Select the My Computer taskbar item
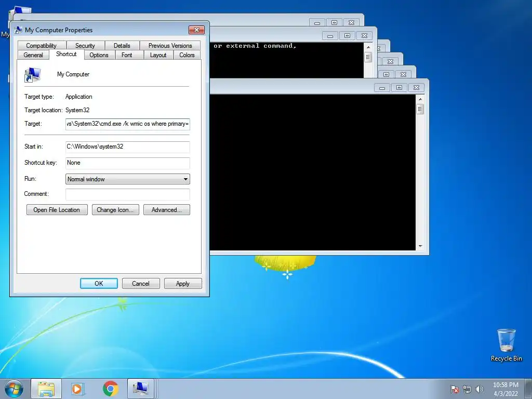532x399 pixels. pyautogui.click(x=141, y=389)
